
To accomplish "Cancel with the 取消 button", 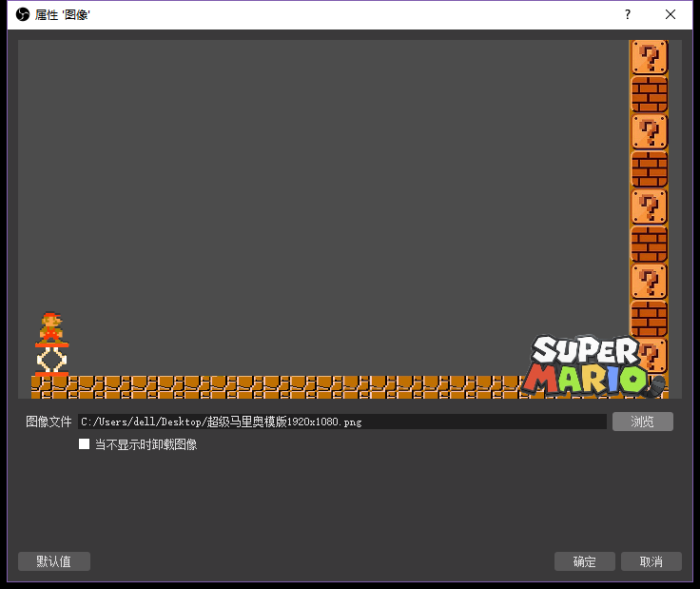I will tap(651, 561).
